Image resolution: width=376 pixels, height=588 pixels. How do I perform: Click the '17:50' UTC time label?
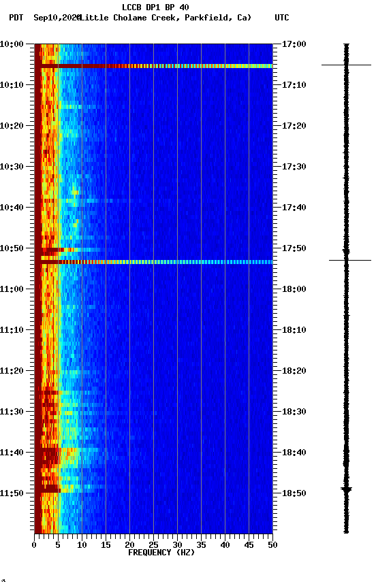[294, 248]
